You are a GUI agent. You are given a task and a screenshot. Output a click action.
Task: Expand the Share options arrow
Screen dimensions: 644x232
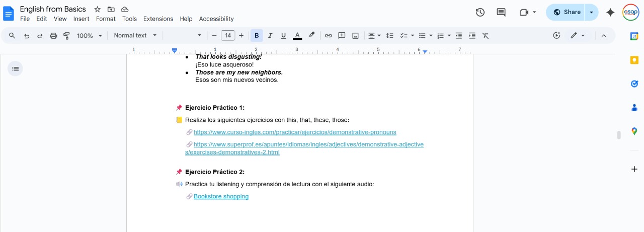point(591,12)
